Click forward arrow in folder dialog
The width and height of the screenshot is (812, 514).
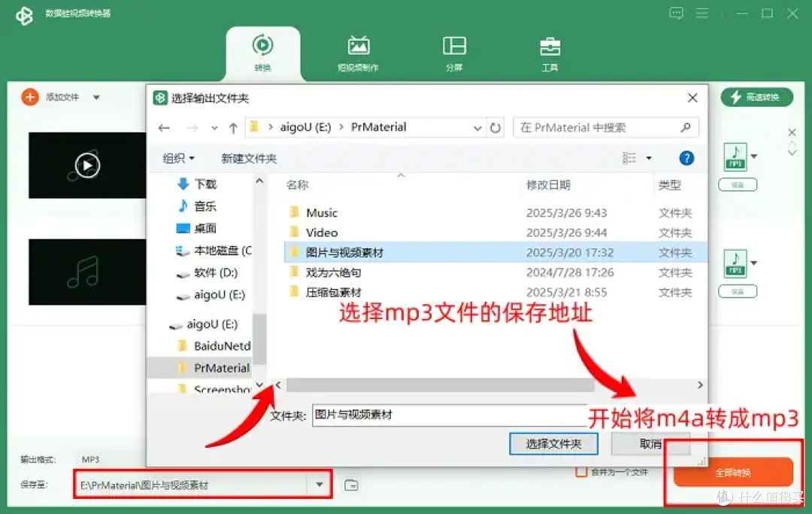tap(192, 127)
